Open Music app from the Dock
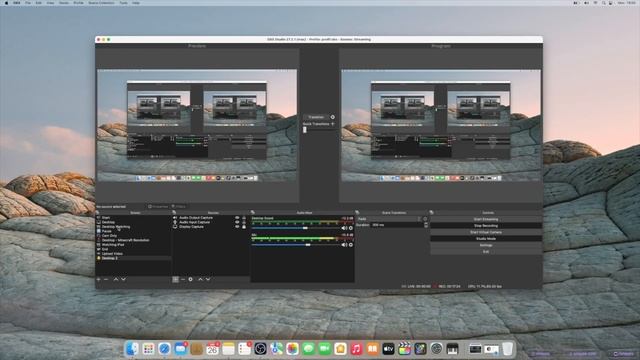This screenshot has width=640, height=360. (356, 349)
